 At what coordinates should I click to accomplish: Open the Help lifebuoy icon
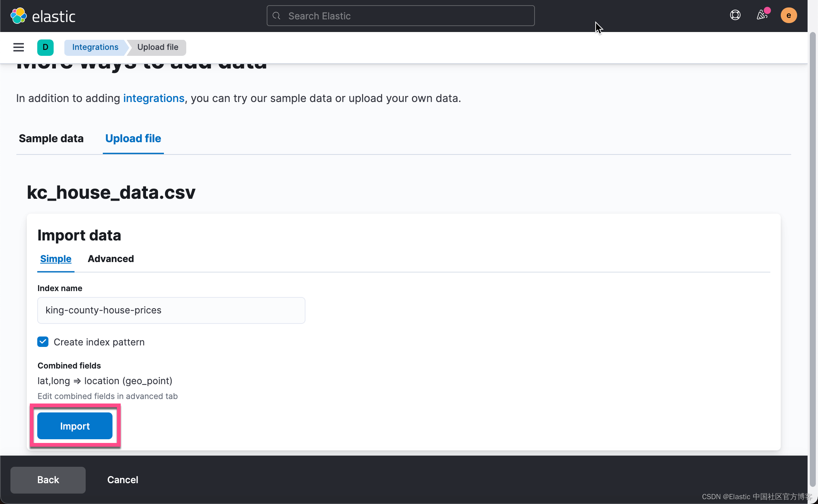point(735,15)
